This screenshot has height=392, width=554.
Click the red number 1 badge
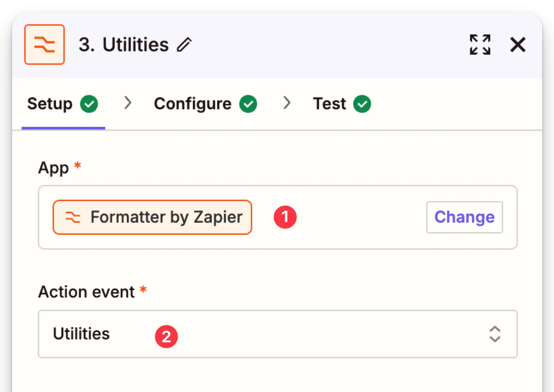point(285,217)
